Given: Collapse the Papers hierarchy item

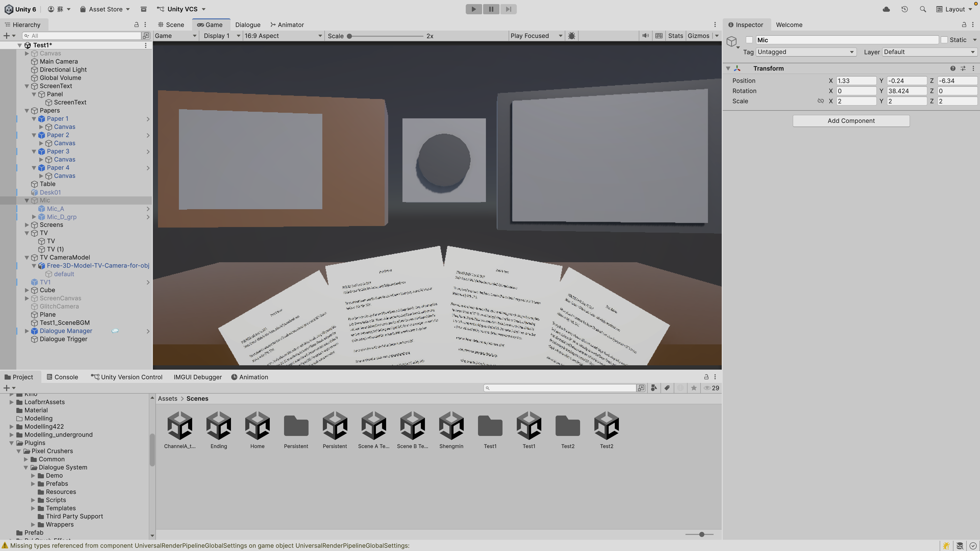Looking at the screenshot, I should click(27, 111).
